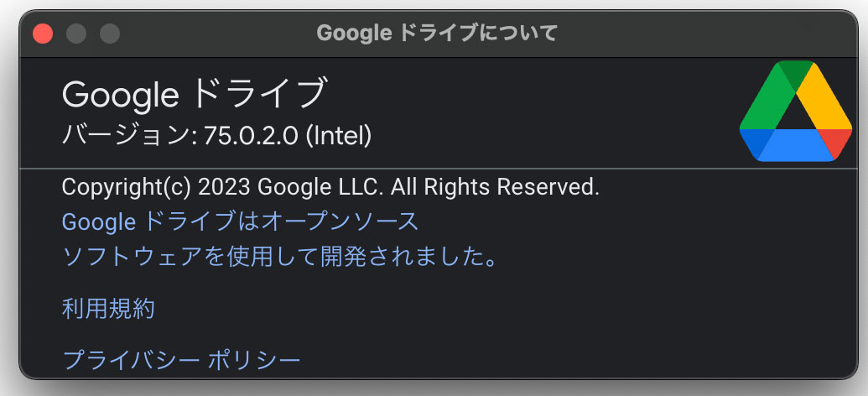Click the Google ドライブ heading text
868x396 pixels.
pos(195,94)
